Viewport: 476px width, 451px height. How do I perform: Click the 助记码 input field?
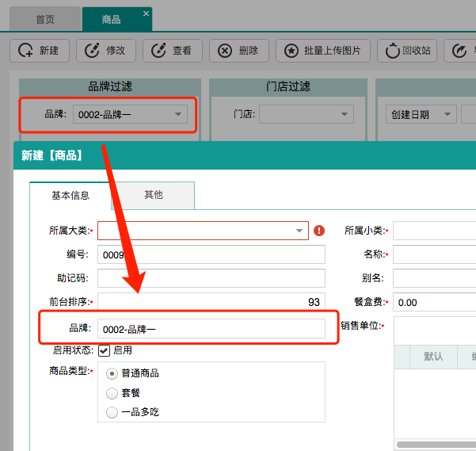[x=211, y=278]
